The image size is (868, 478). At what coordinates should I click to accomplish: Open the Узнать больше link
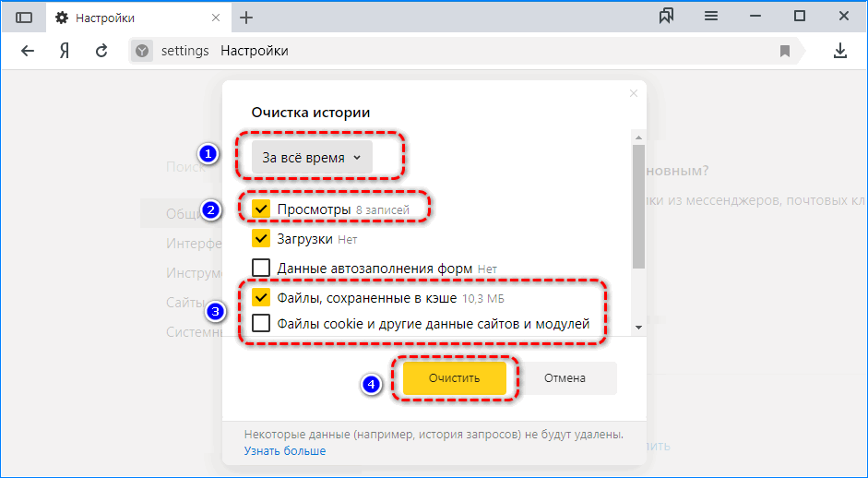(x=285, y=451)
